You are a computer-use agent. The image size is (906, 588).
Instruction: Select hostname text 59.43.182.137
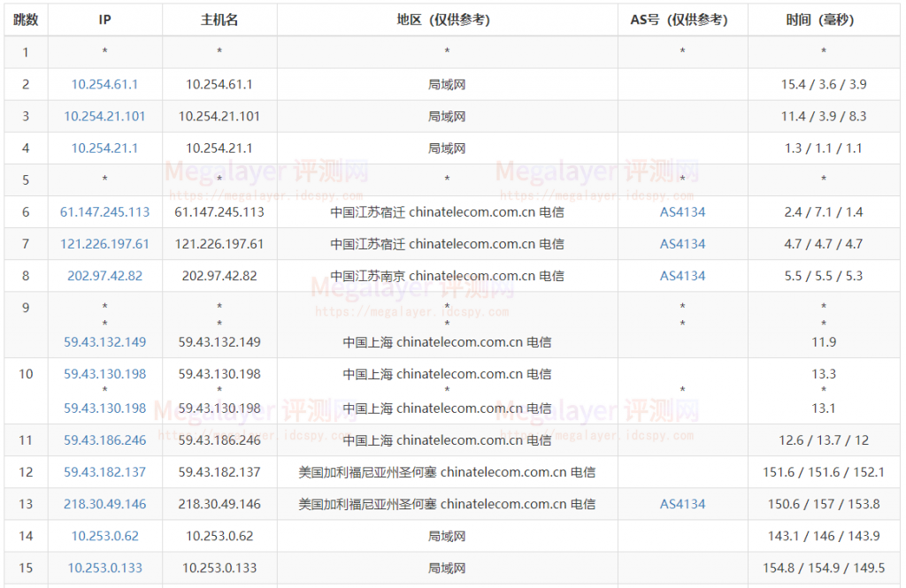tap(219, 472)
